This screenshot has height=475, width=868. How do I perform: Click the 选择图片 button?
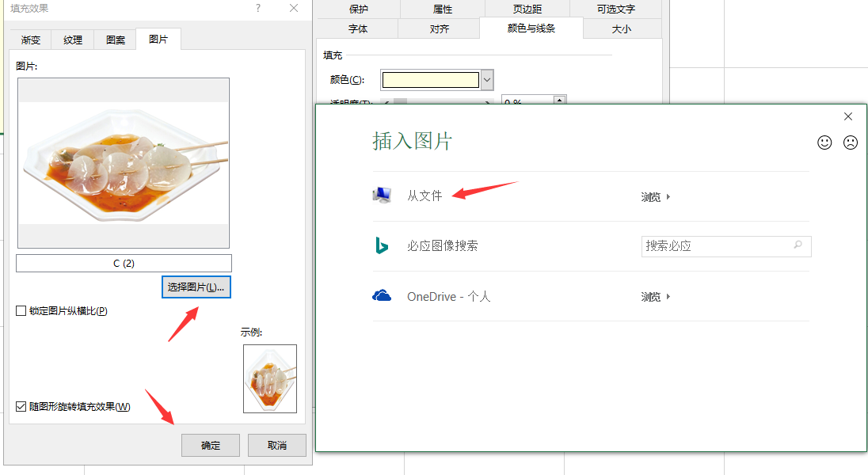pyautogui.click(x=196, y=287)
